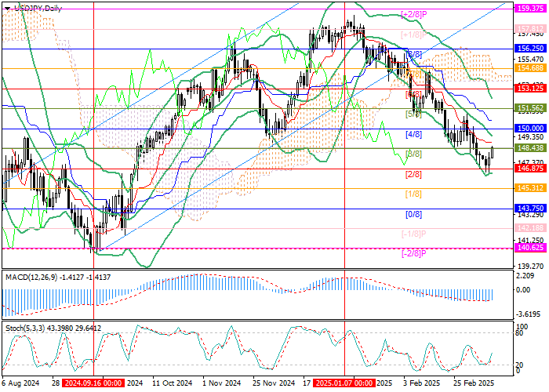
Task: Select the 159.375 price label
Action: pos(530,8)
